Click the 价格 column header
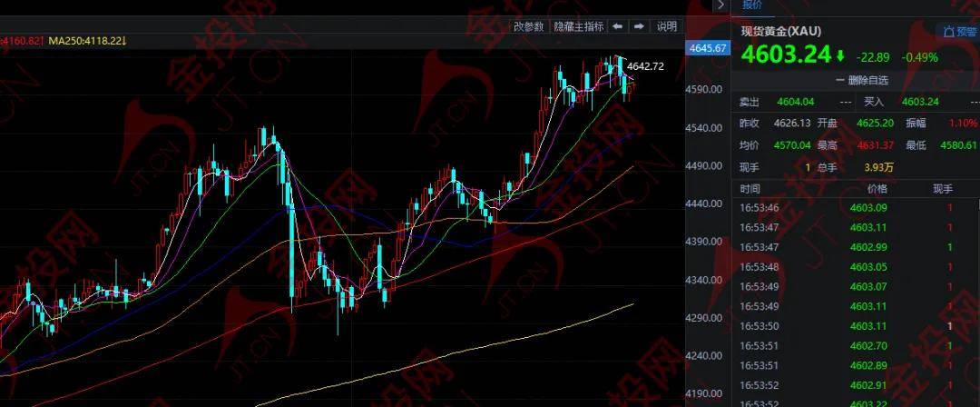The image size is (980, 407). click(877, 189)
